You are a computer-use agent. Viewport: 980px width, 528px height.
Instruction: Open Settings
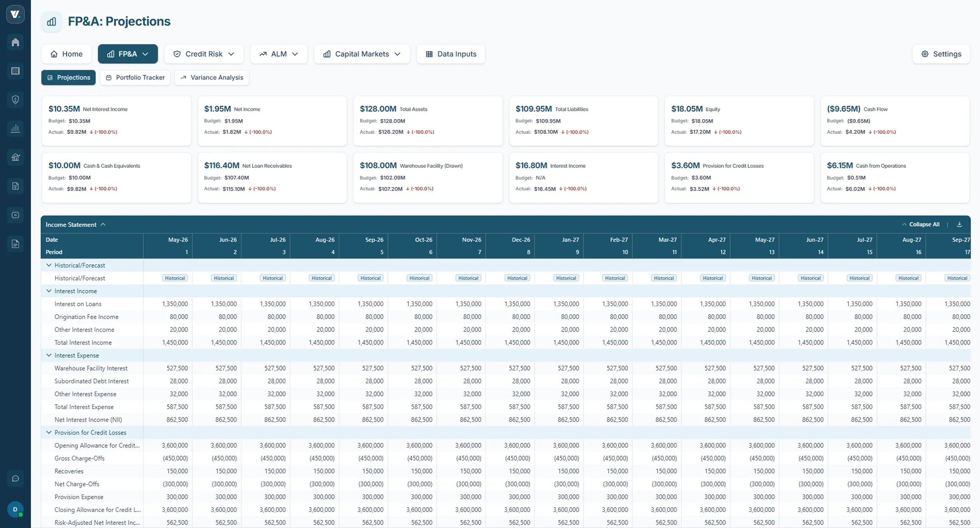941,54
